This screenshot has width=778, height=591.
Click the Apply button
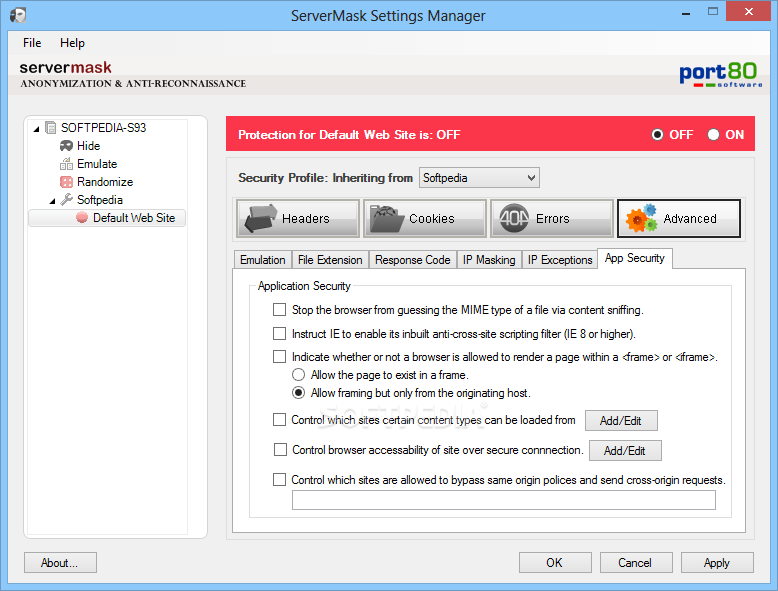click(x=717, y=563)
